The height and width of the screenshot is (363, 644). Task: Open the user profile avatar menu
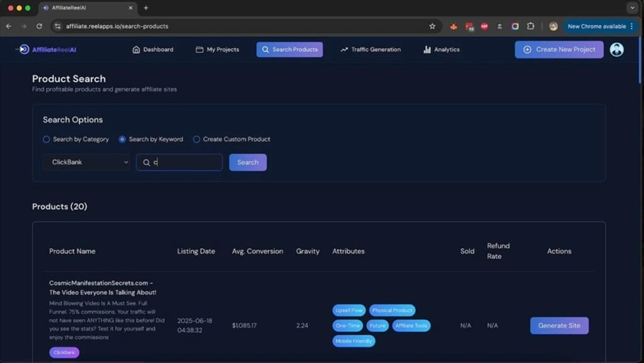coord(617,50)
